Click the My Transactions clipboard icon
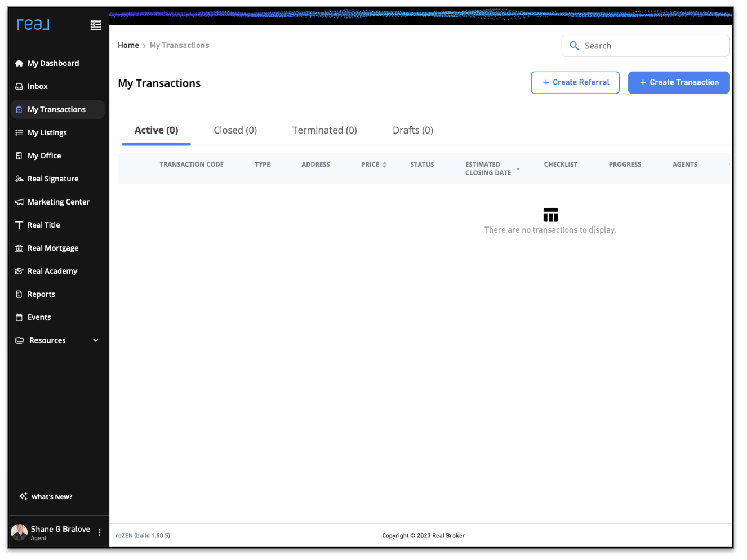This screenshot has height=560, width=747. [19, 110]
